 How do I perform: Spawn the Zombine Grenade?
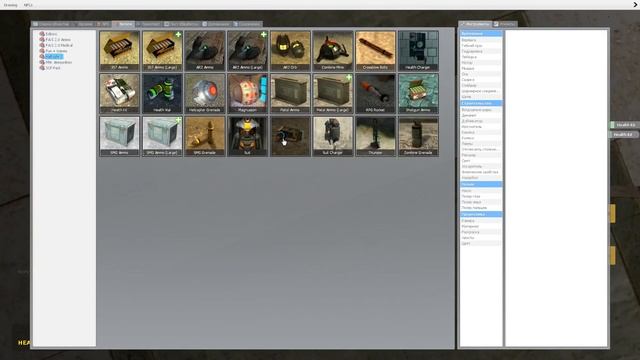(x=418, y=136)
